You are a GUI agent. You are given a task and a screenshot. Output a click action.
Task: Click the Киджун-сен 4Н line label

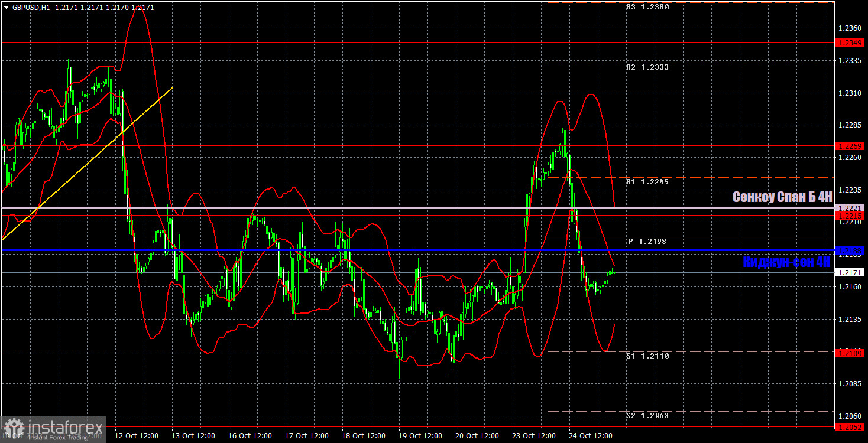point(787,262)
